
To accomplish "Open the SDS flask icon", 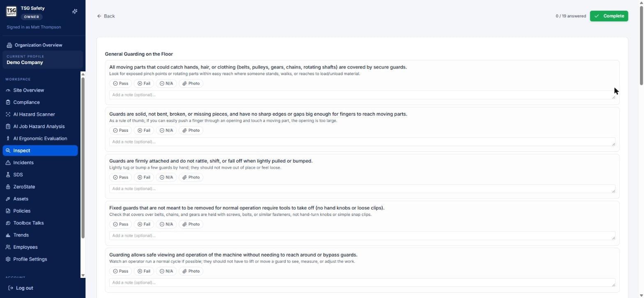I will pyautogui.click(x=8, y=175).
